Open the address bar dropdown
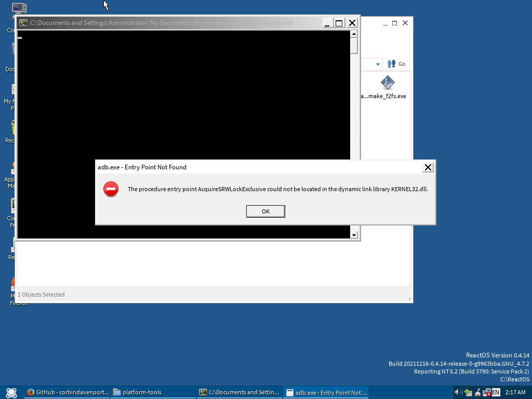 click(x=378, y=63)
